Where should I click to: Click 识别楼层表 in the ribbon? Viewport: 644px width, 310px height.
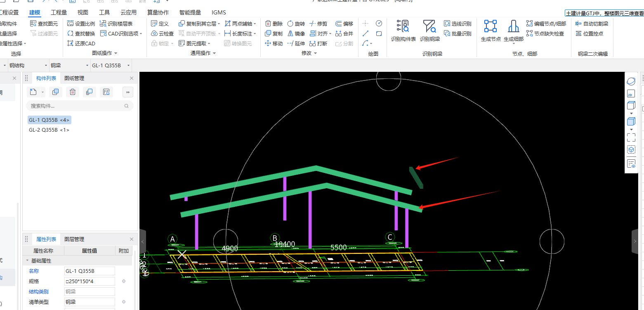[116, 24]
